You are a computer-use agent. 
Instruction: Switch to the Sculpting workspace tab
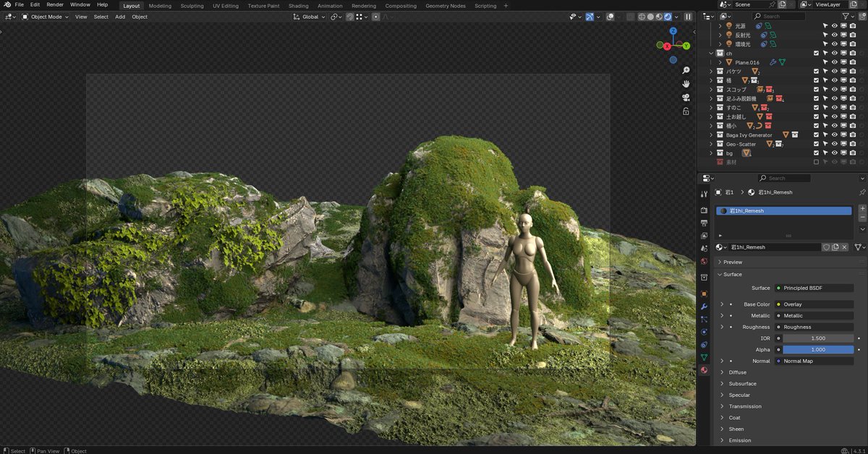[x=192, y=6]
